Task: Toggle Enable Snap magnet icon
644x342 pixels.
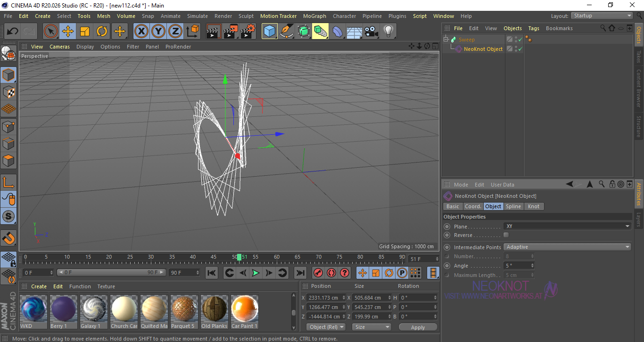Action: click(8, 238)
